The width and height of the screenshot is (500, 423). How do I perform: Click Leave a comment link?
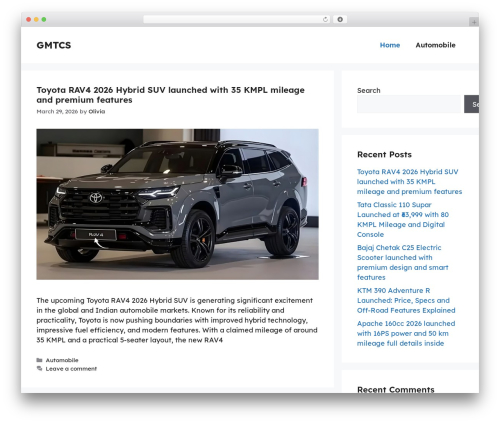pyautogui.click(x=71, y=369)
